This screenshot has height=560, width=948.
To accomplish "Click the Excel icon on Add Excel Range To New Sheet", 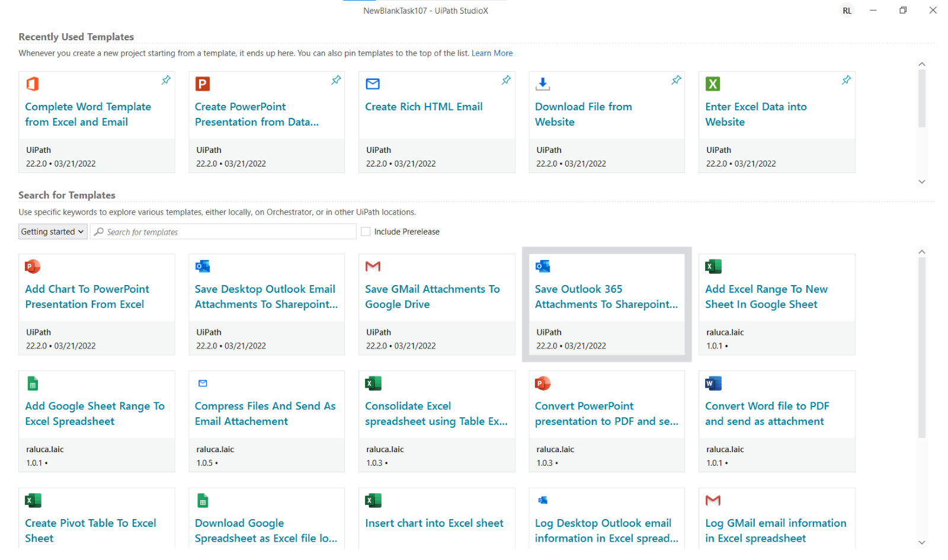I will pyautogui.click(x=713, y=267).
